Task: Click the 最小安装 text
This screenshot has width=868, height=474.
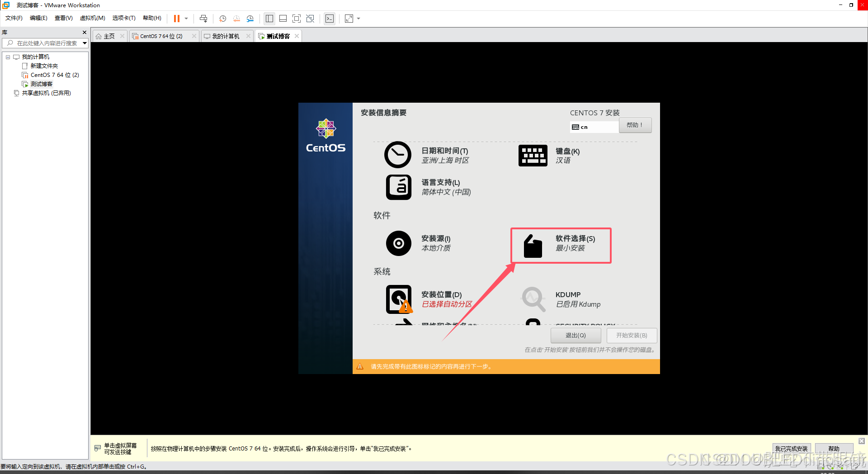Action: 570,248
